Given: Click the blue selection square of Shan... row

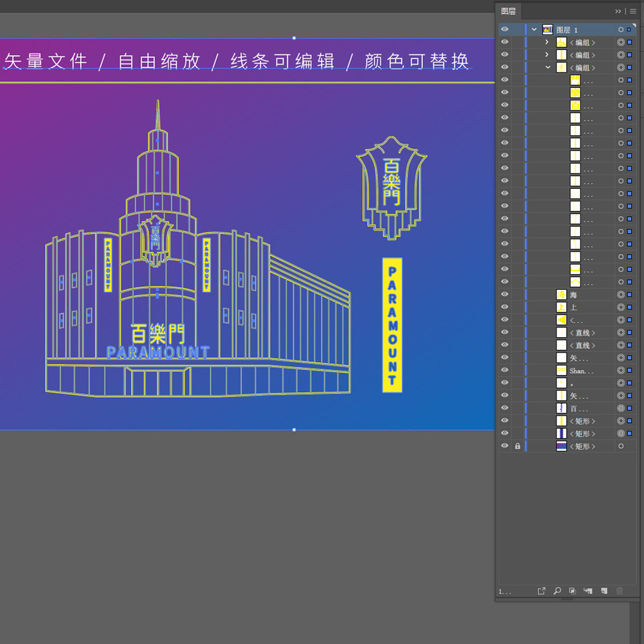Looking at the screenshot, I should click(x=629, y=371).
